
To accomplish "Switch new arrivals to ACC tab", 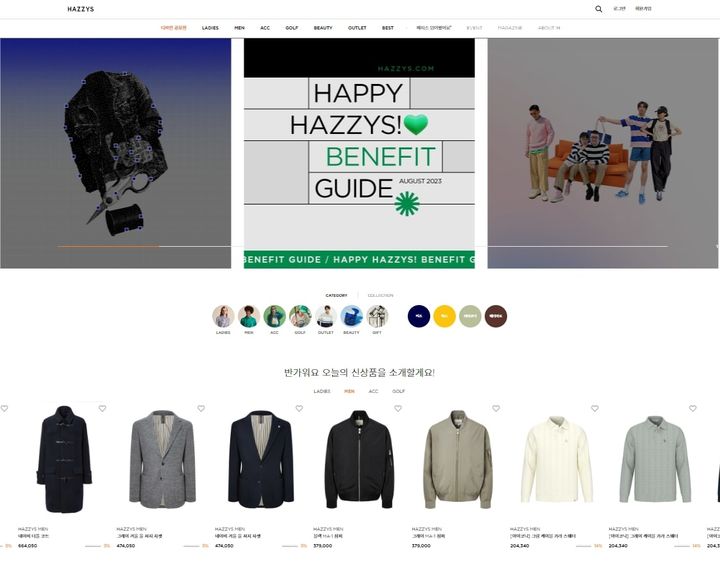I will tap(373, 391).
